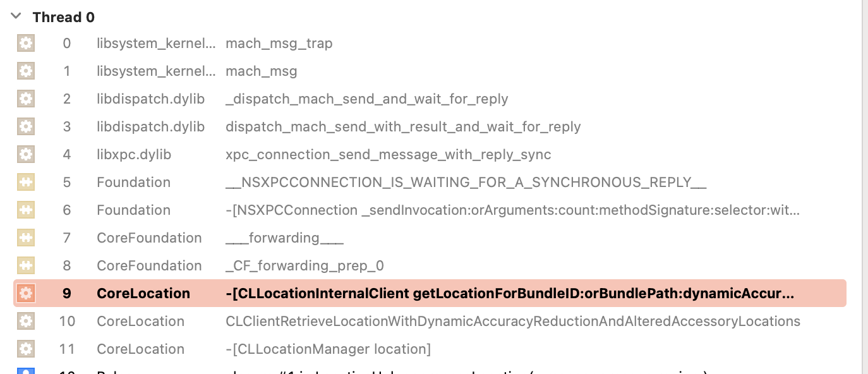Click the icon beside dispatch_mach_send_with_result_and_wait_for_reply
This screenshot has width=868, height=374.
click(26, 127)
